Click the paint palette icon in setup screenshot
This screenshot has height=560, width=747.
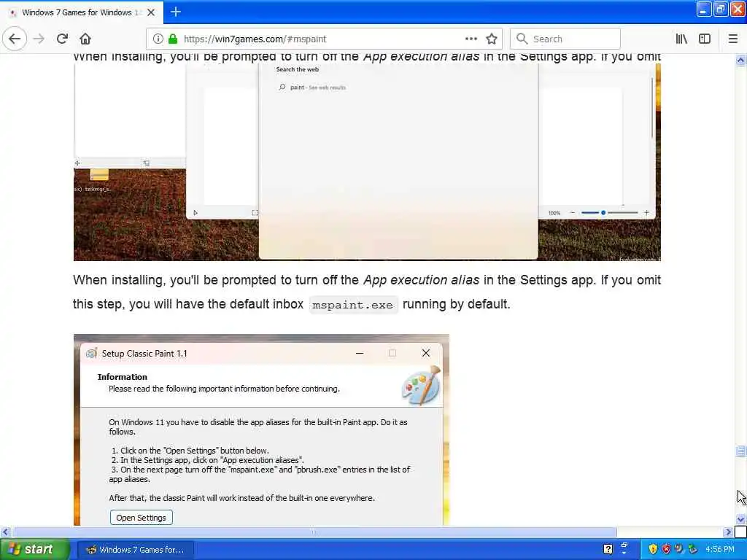coord(421,386)
